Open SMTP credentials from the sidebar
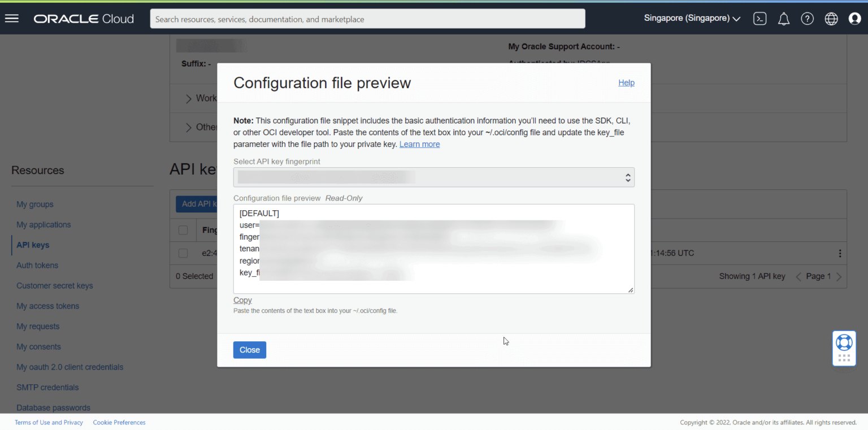Image resolution: width=868 pixels, height=430 pixels. click(47, 387)
